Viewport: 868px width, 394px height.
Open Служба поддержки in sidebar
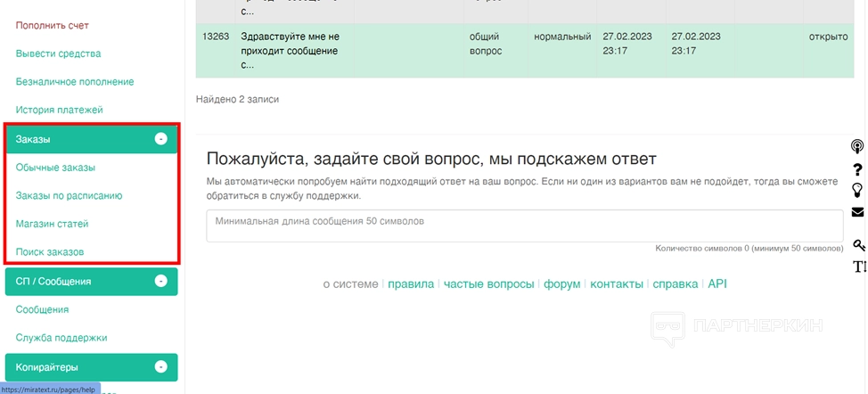coord(61,338)
